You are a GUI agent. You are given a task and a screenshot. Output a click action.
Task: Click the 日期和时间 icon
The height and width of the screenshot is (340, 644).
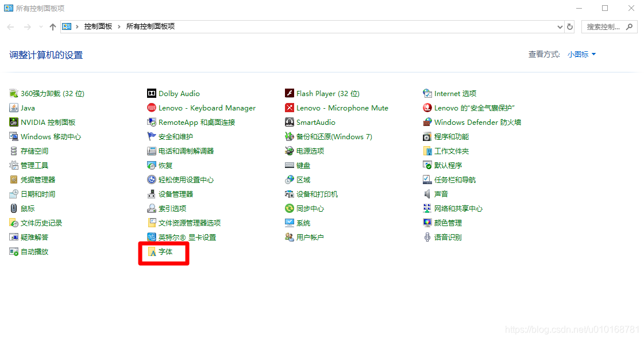[14, 194]
